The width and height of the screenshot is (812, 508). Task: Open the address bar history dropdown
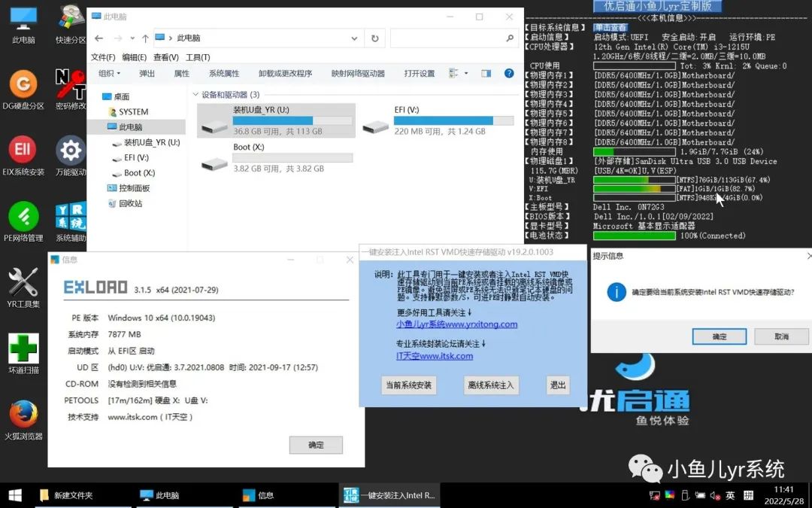pyautogui.click(x=354, y=38)
